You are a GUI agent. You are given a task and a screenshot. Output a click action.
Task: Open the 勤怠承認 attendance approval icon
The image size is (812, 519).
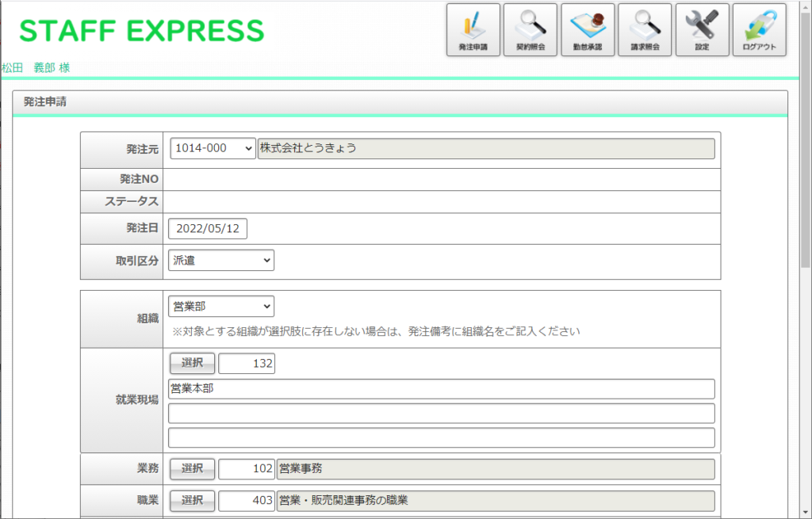pos(588,30)
